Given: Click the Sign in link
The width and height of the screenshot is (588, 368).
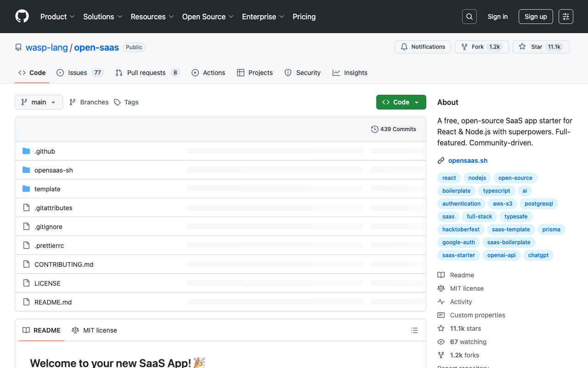Looking at the screenshot, I should coord(498,17).
